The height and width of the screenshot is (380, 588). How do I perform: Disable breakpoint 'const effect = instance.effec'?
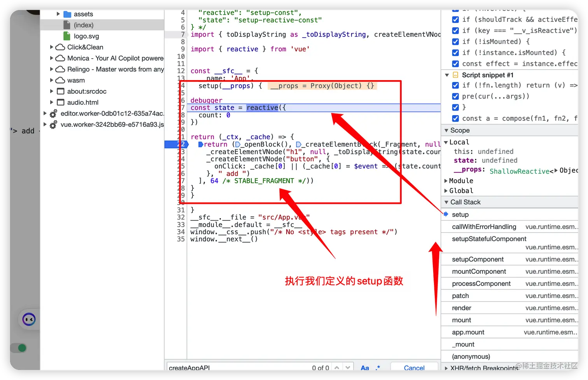pos(455,64)
